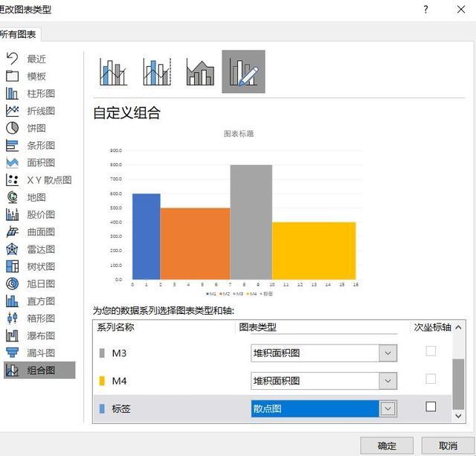Click the Combo chart (组合图) icon
Viewport: 476px width, 456px height.
(12, 370)
